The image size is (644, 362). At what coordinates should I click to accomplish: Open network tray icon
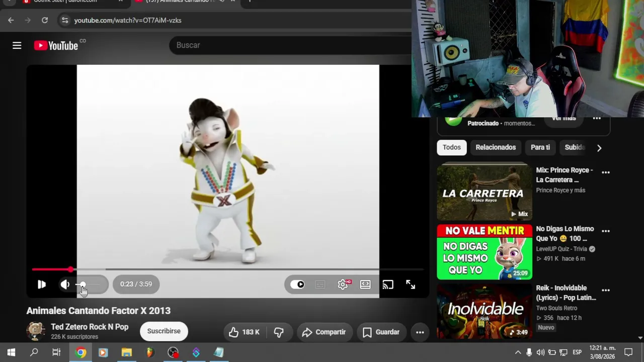click(x=563, y=352)
